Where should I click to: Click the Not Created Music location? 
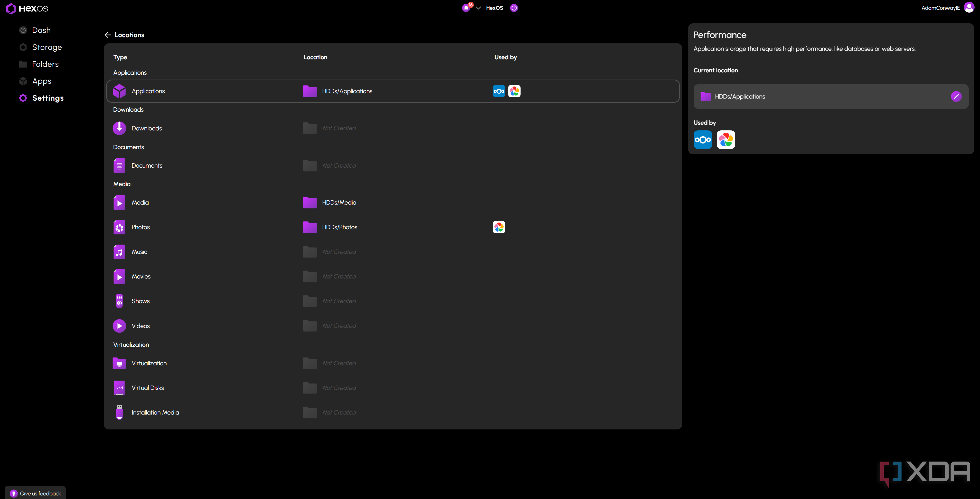click(330, 252)
